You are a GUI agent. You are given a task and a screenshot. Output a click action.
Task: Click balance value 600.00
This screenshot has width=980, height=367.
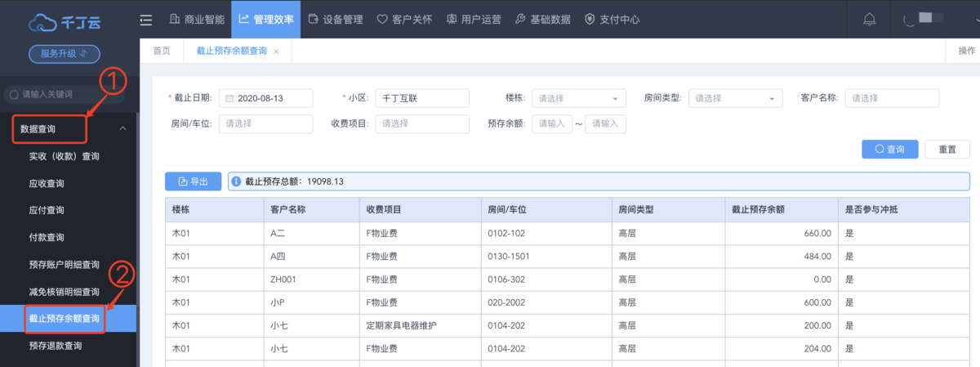817,302
